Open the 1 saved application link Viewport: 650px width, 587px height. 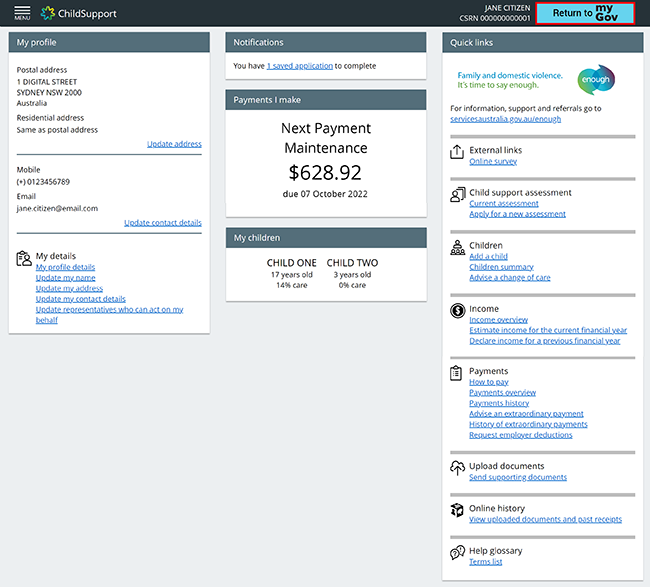click(x=299, y=66)
